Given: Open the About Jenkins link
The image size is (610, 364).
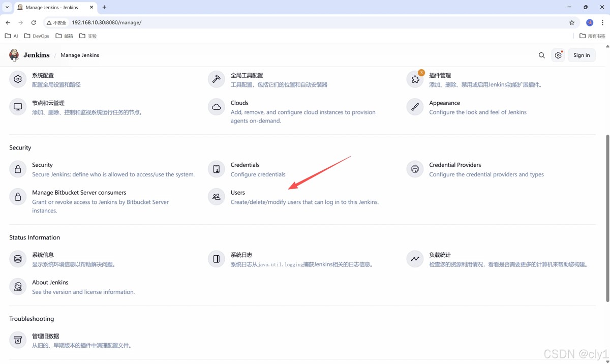Looking at the screenshot, I should 50,282.
